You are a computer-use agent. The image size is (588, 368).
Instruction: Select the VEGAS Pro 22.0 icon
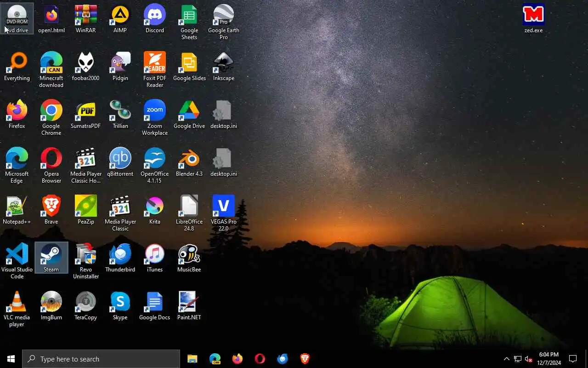[x=224, y=213]
